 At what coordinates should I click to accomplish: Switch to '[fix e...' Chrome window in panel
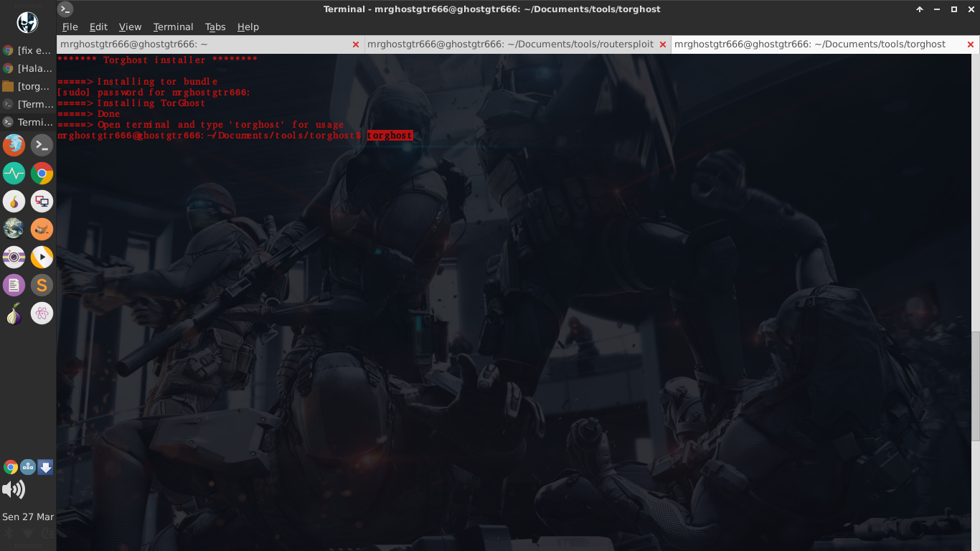(27, 51)
